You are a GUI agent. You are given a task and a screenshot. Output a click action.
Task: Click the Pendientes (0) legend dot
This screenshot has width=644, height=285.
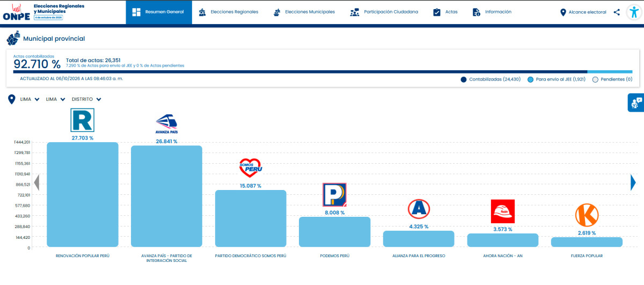[595, 79]
